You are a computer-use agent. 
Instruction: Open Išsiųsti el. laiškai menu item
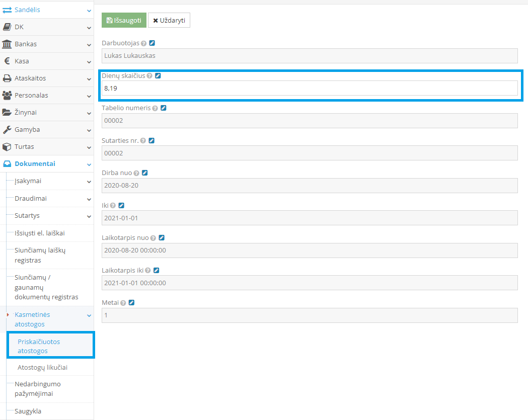click(x=39, y=233)
